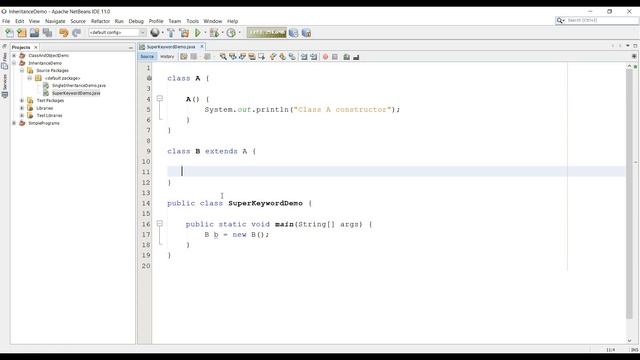Switch to History view button
Screen dimensions: 640x360
(x=167, y=57)
